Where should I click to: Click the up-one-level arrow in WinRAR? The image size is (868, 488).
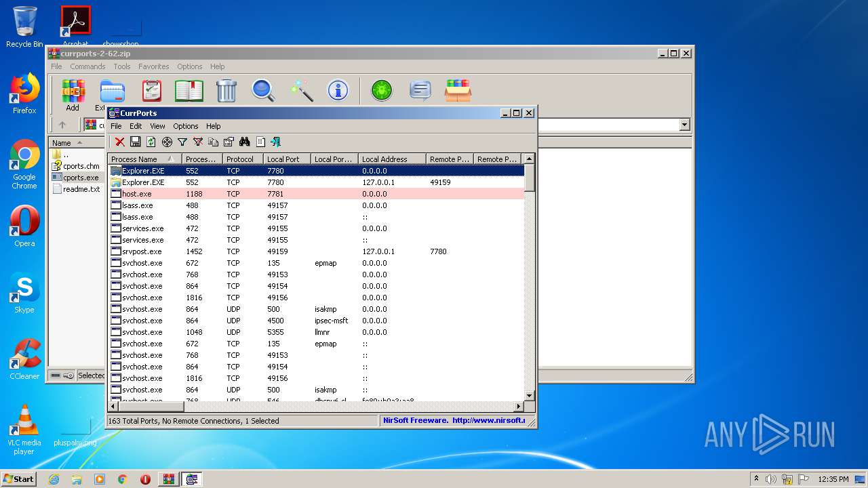[x=62, y=125]
